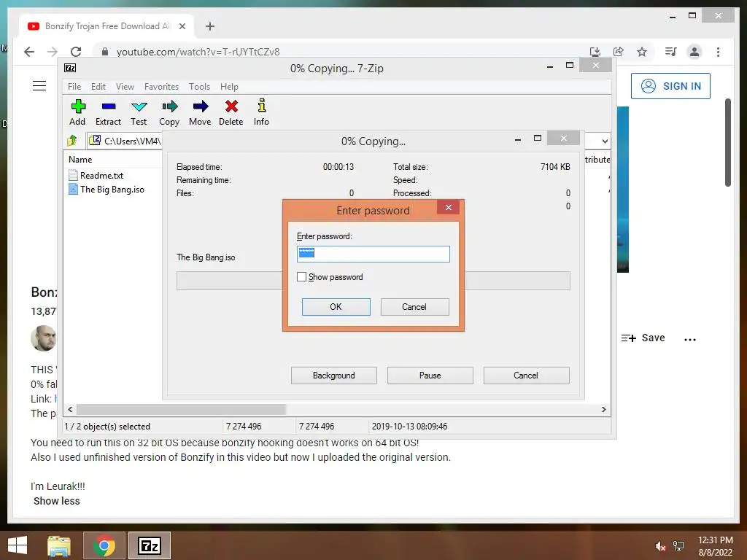This screenshot has height=560, width=747.
Task: Click left arrow of 7-Zip horizontal scrollbar
Action: tap(71, 410)
